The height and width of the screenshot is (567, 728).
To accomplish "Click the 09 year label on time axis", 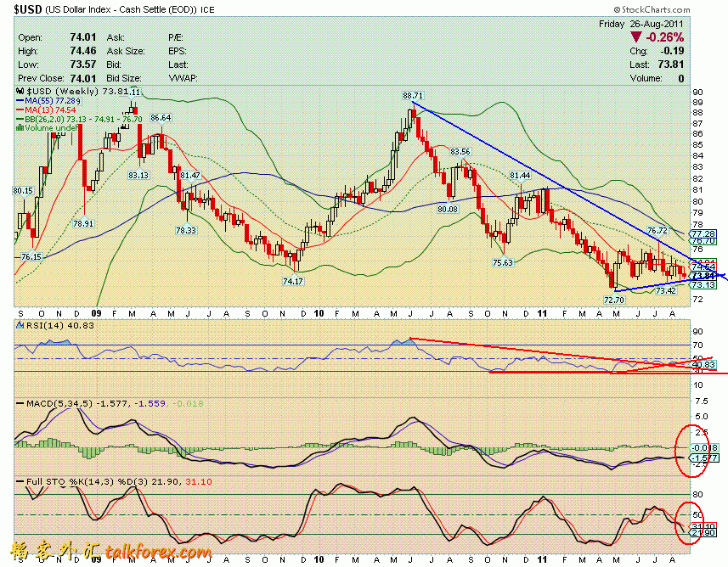I will 97,314.
